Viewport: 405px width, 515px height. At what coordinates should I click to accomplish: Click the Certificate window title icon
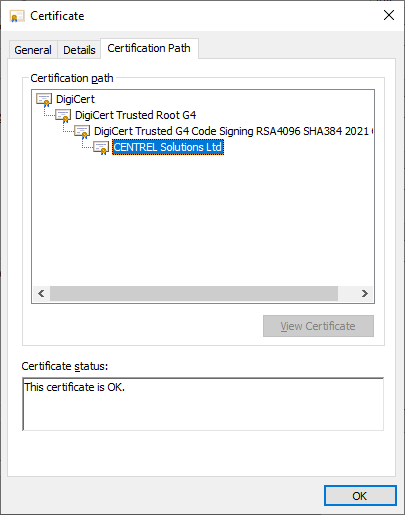pos(17,16)
